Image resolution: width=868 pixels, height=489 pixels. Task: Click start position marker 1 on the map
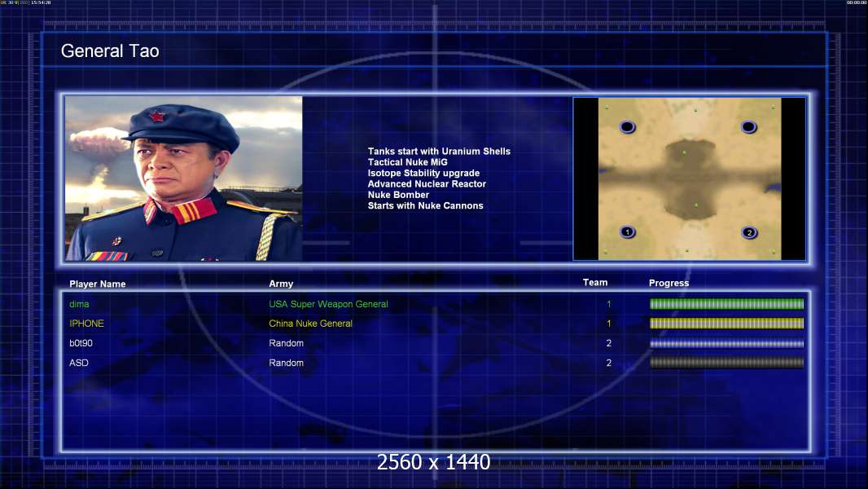pyautogui.click(x=627, y=232)
